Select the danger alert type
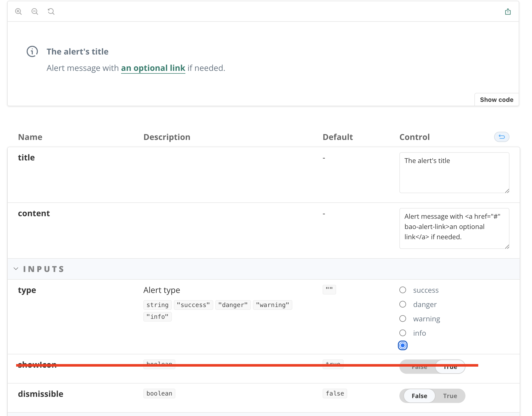This screenshot has width=532, height=416. pos(402,304)
